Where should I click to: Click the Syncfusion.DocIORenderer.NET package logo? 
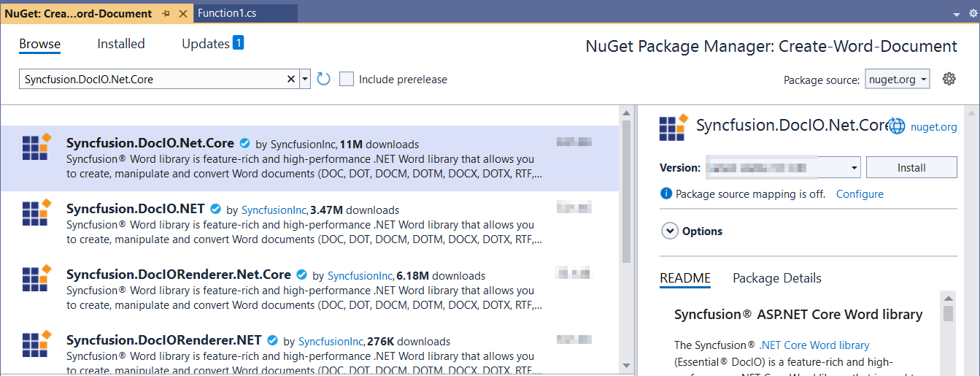[x=36, y=345]
